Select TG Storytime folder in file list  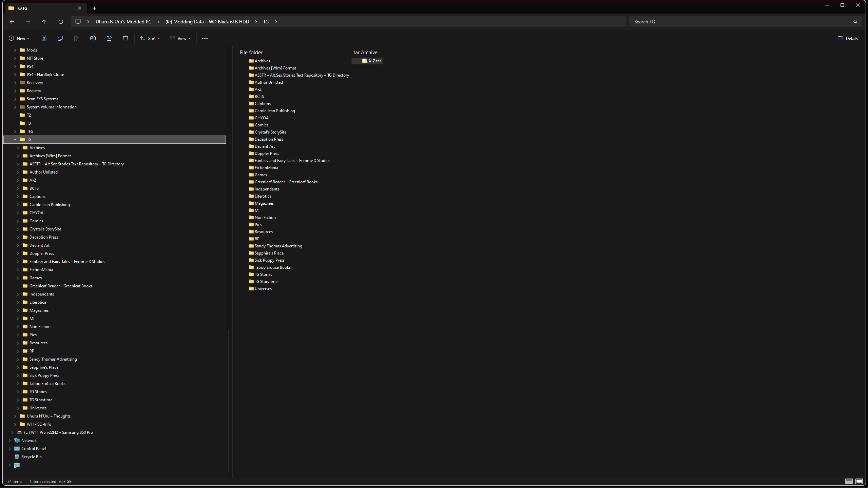pyautogui.click(x=266, y=282)
